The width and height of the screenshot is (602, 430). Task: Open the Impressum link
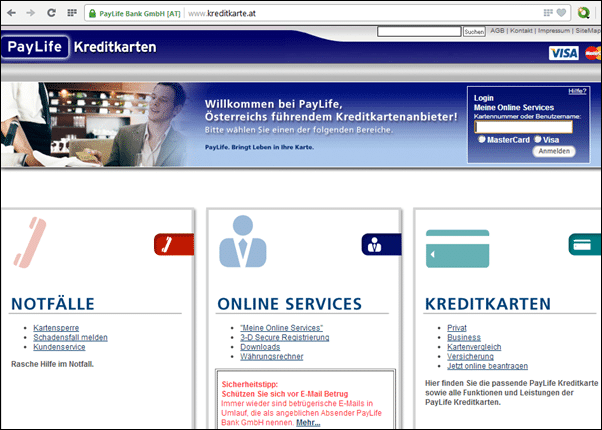(554, 31)
